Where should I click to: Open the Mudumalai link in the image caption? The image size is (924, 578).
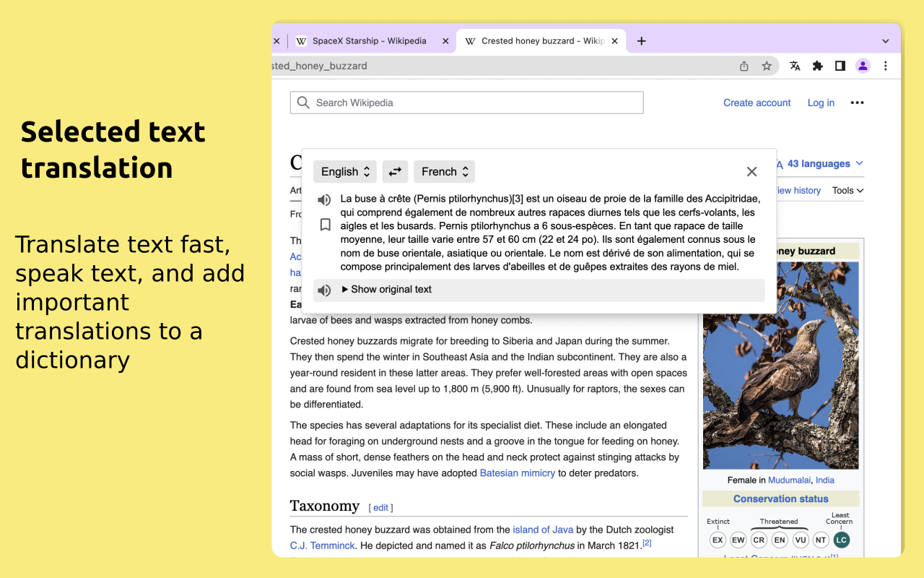pos(789,480)
